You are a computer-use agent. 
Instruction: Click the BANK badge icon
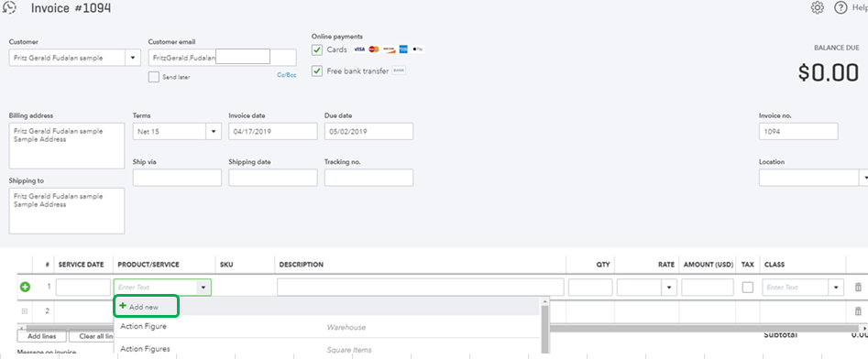click(399, 71)
